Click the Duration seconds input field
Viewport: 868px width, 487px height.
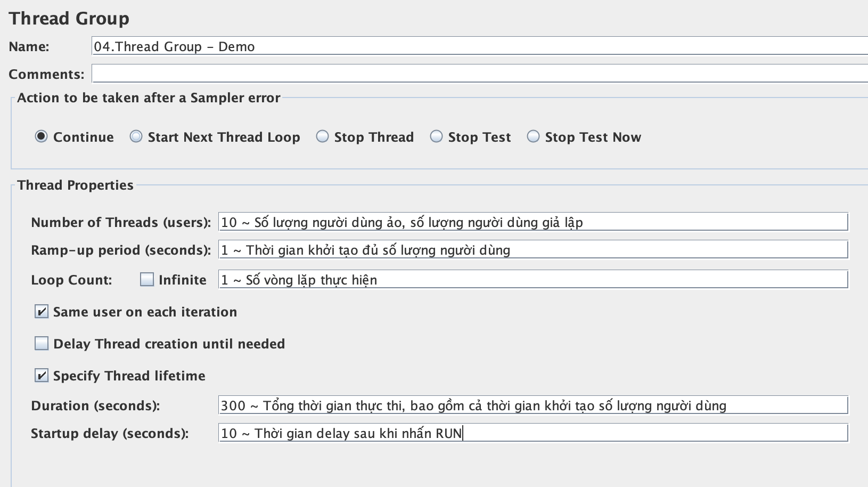coord(533,405)
